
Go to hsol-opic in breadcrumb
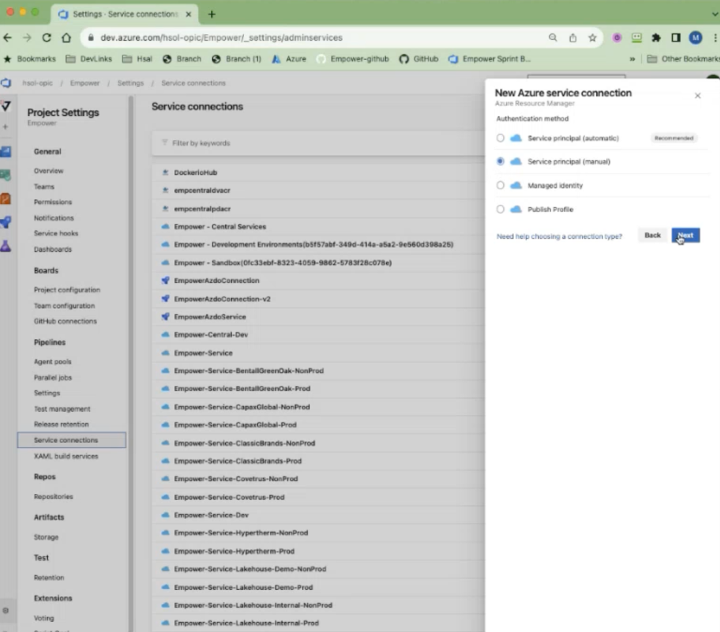tap(37, 83)
